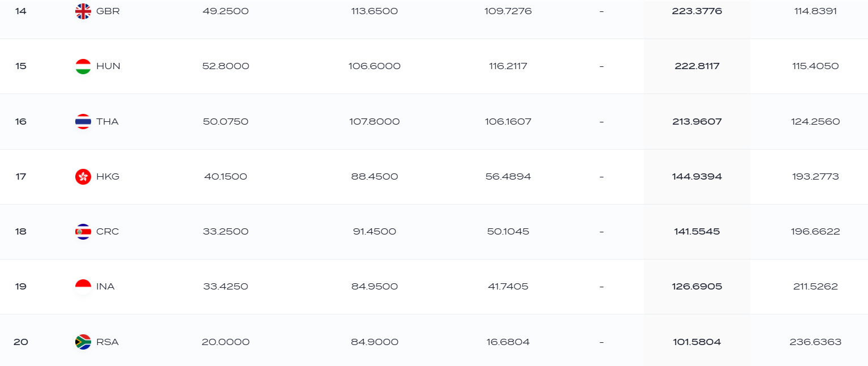Select rank number 20 cell
The height and width of the screenshot is (366, 868).
21,342
